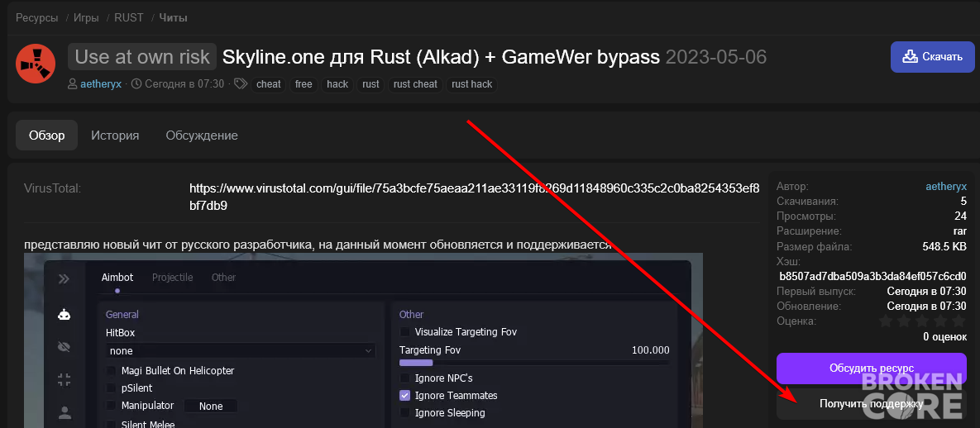This screenshot has height=428, width=980.
Task: Switch to the Обзор tab
Action: tap(47, 136)
